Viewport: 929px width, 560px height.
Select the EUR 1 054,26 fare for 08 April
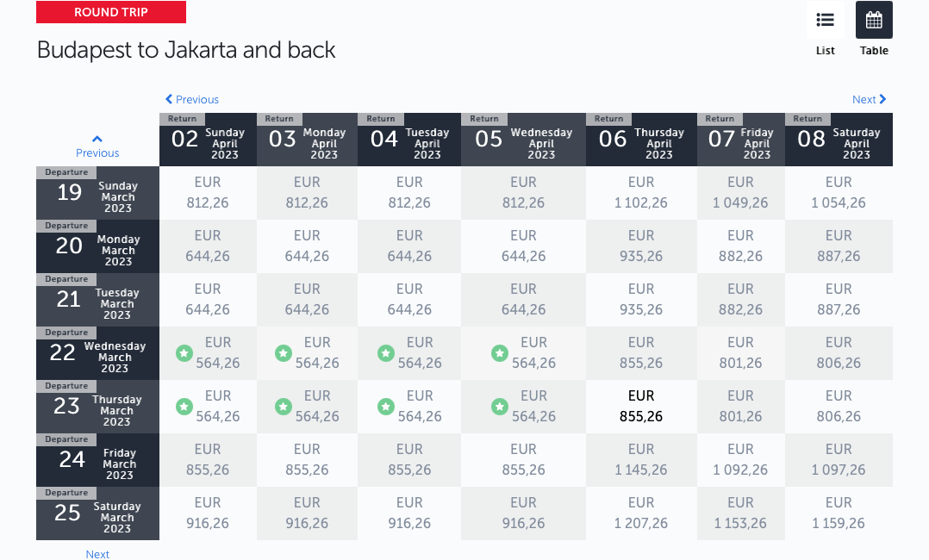click(x=839, y=193)
